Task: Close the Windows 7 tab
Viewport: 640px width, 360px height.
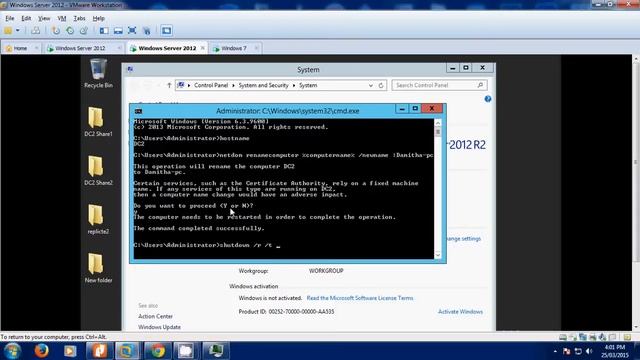Action: (256, 48)
